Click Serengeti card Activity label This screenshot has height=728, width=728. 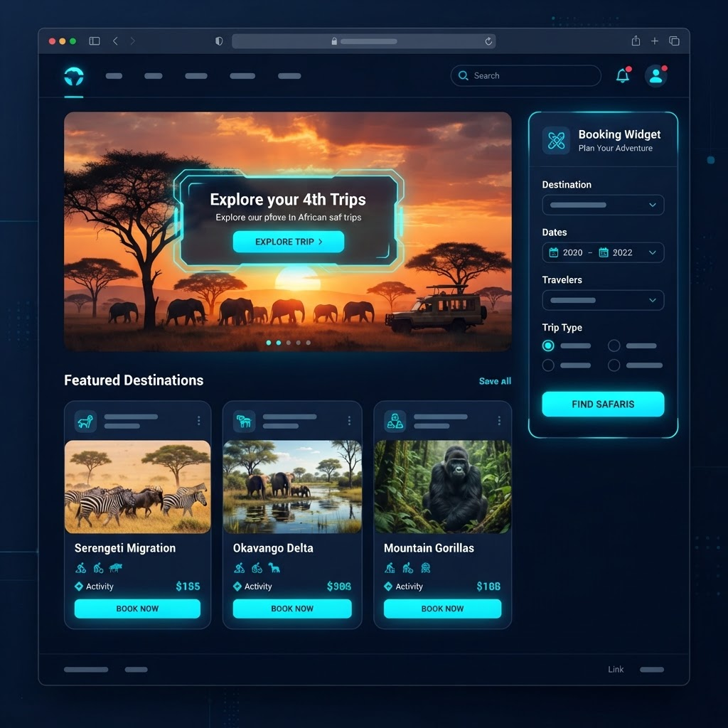pyautogui.click(x=100, y=586)
